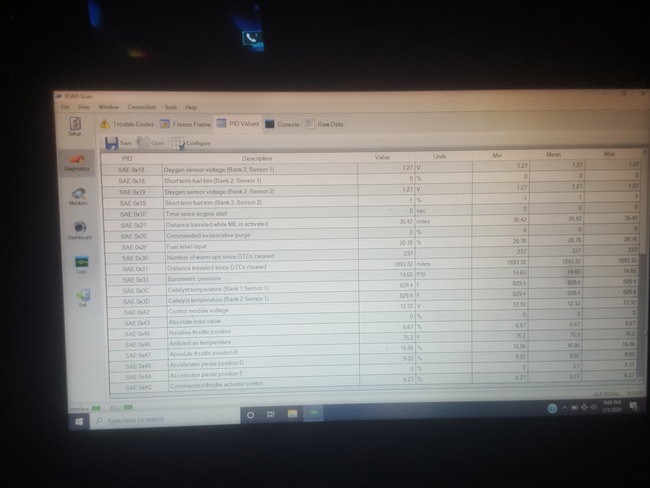Select the Diagnostics sidebar icon
Screen dimensions: 650x488
tap(76, 162)
